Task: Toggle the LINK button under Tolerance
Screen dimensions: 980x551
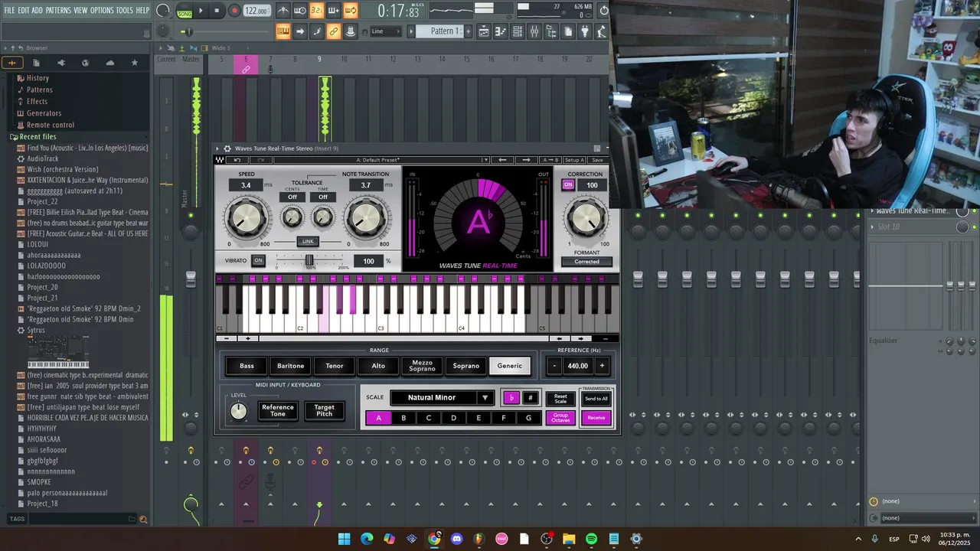Action: click(308, 241)
